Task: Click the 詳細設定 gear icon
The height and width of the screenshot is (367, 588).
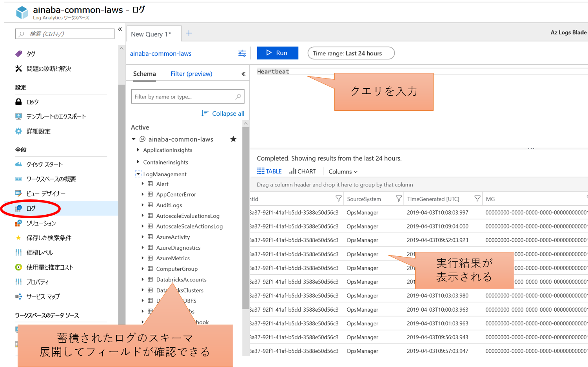Action: click(18, 131)
